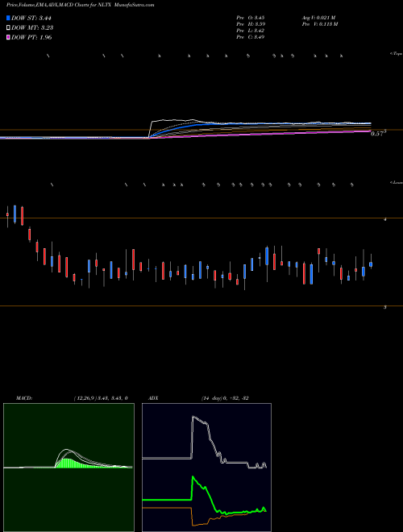Click the ADX panel title
The image size is (403, 532).
tap(153, 398)
